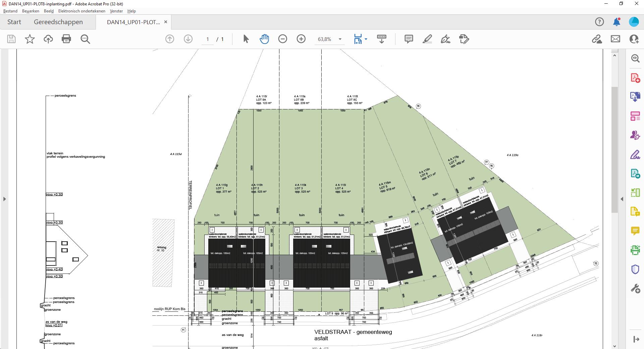
Task: Open the yellow page note tool
Action: [x=635, y=212]
